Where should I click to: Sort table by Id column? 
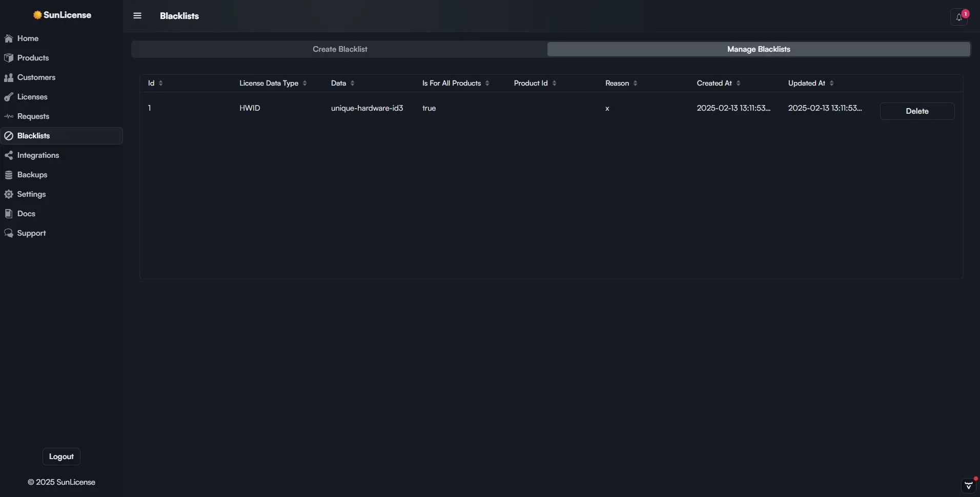pyautogui.click(x=160, y=83)
